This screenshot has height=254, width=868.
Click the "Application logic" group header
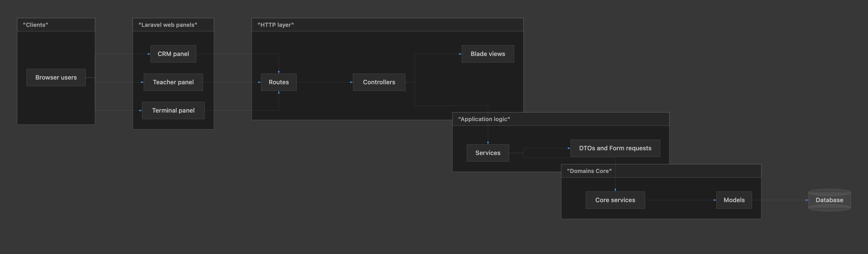pos(561,119)
